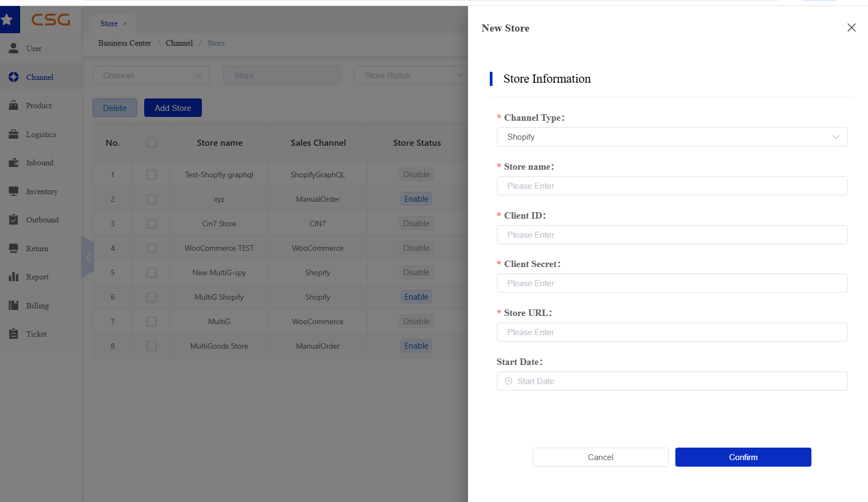Image resolution: width=868 pixels, height=502 pixels.
Task: Tick the Cin7 Store row checkbox
Action: tap(152, 224)
